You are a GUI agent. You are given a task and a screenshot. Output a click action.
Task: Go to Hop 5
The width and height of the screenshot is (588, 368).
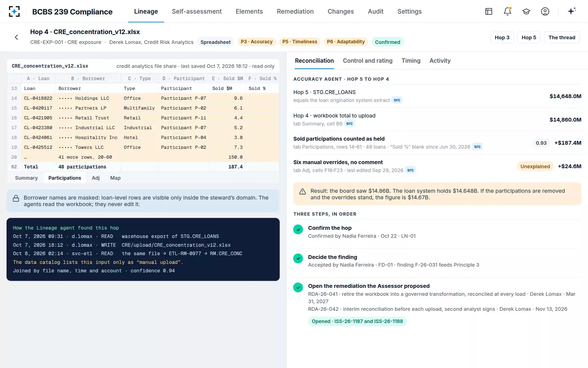529,38
